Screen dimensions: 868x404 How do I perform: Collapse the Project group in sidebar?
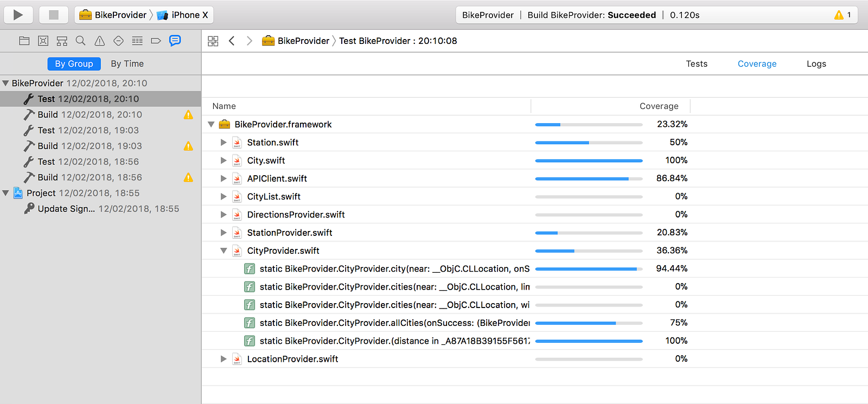(x=5, y=193)
